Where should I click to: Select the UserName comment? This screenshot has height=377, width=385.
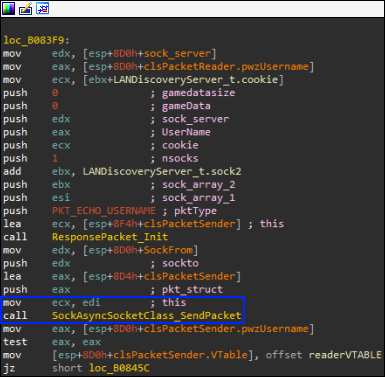[x=186, y=132]
